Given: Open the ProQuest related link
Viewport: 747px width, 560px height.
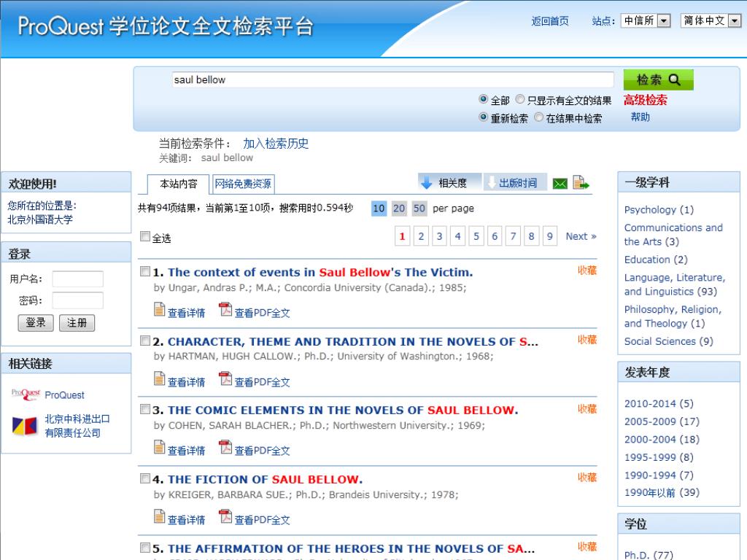Looking at the screenshot, I should [64, 394].
